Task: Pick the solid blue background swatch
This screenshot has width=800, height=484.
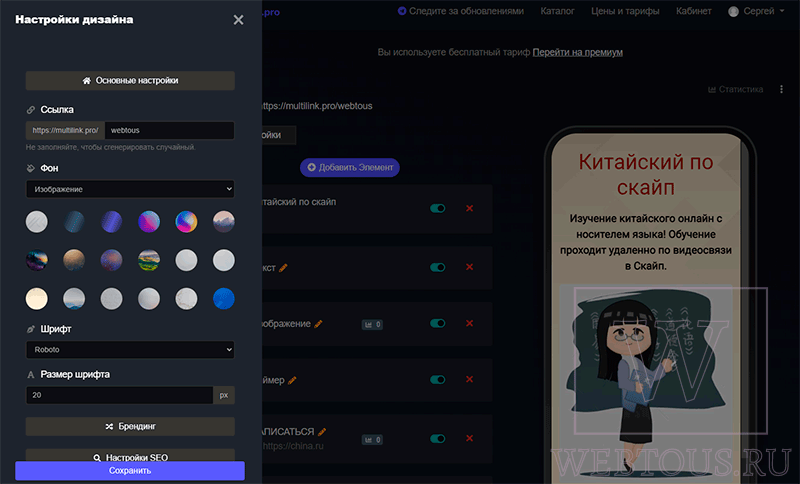Action: pos(223,298)
